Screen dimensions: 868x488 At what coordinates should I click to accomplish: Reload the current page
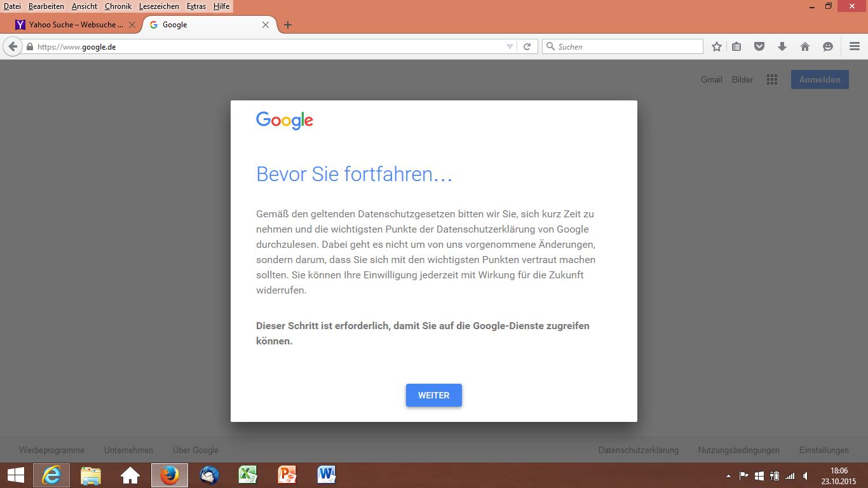(x=527, y=46)
